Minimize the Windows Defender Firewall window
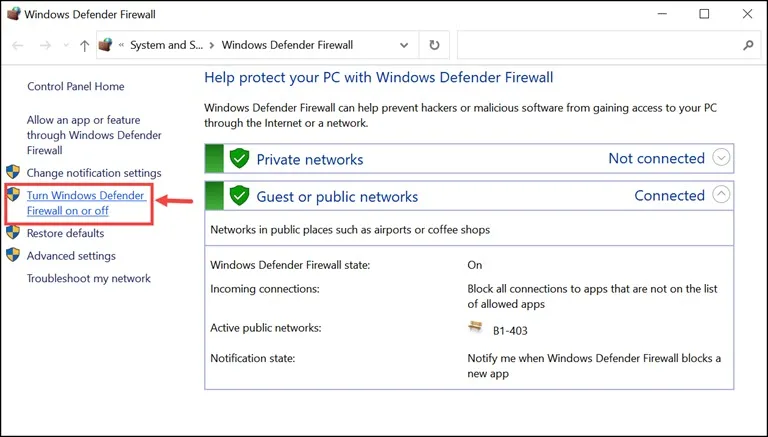768x437 pixels. pyautogui.click(x=662, y=14)
